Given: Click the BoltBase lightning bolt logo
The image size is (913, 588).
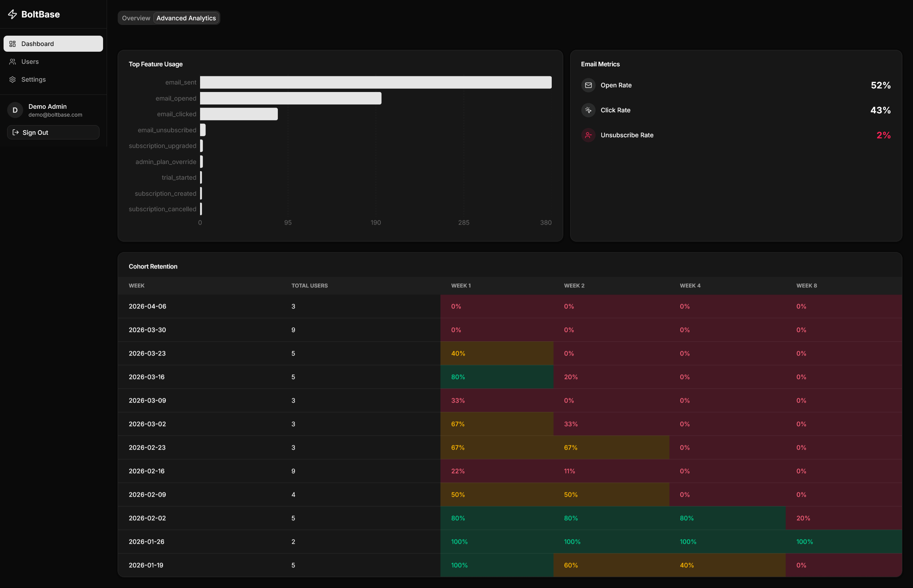Looking at the screenshot, I should coord(13,14).
